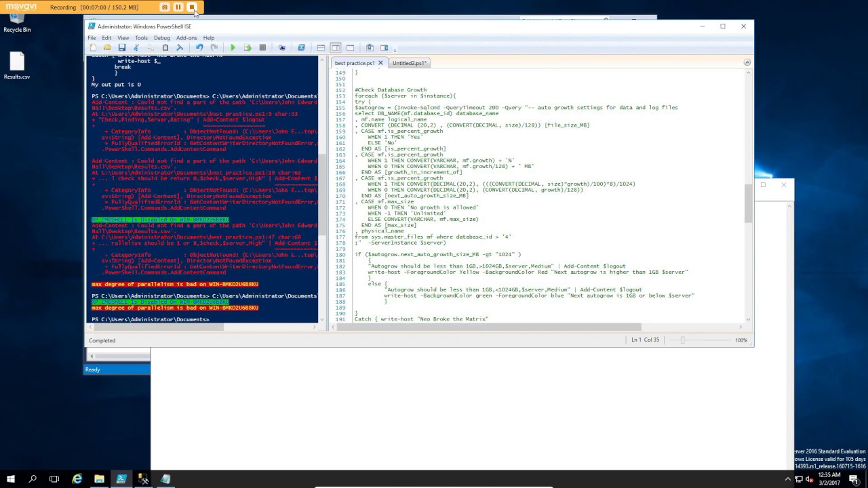
Task: Click the zoom slider in status bar
Action: coord(683,340)
